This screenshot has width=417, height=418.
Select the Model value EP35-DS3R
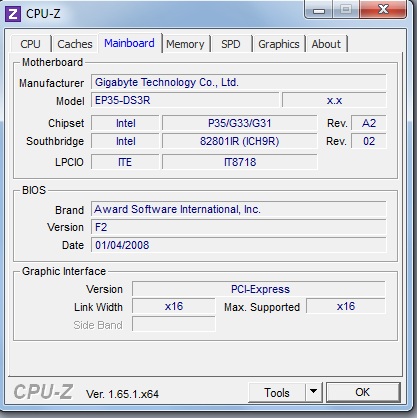click(185, 100)
